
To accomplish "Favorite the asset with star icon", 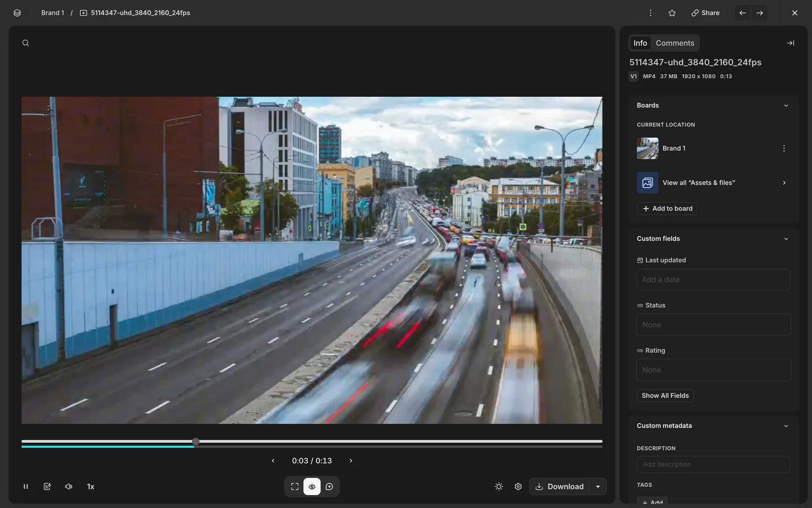I will [x=672, y=13].
